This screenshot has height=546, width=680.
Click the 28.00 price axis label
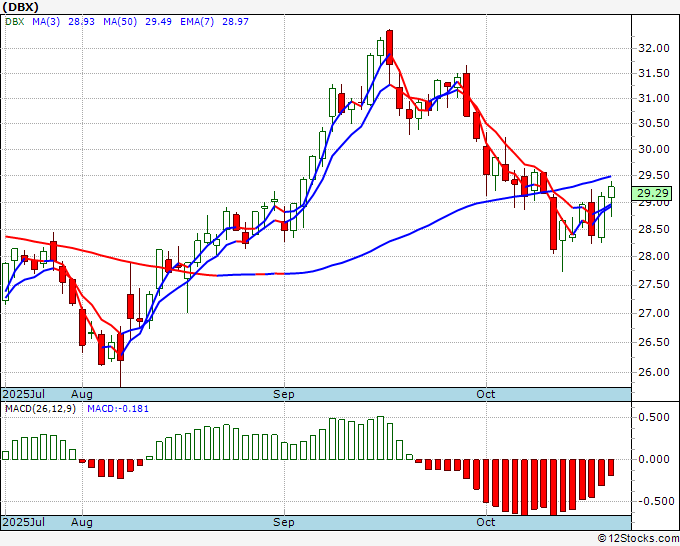click(654, 256)
